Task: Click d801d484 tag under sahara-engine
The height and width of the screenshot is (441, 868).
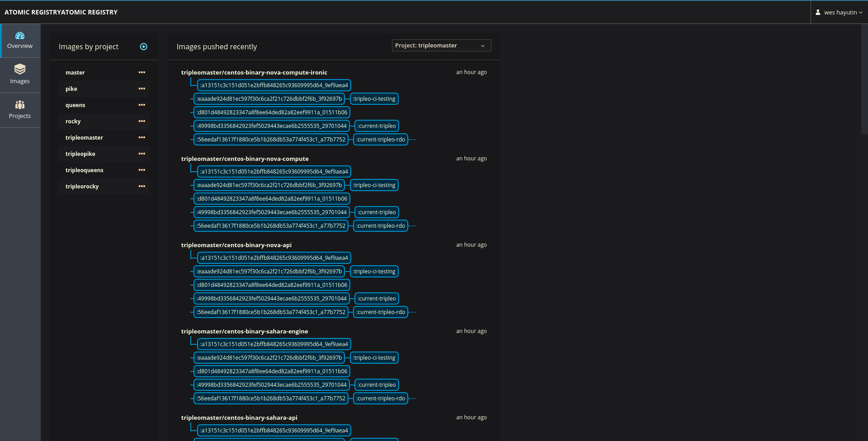Action: 272,371
